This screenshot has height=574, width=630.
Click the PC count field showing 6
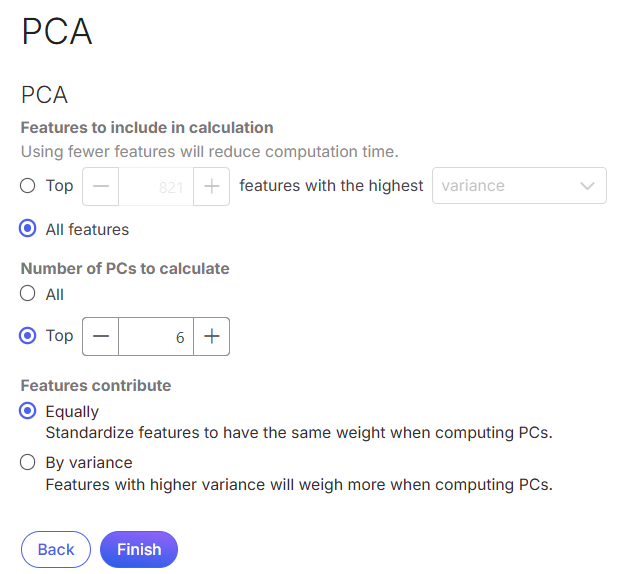pyautogui.click(x=155, y=337)
